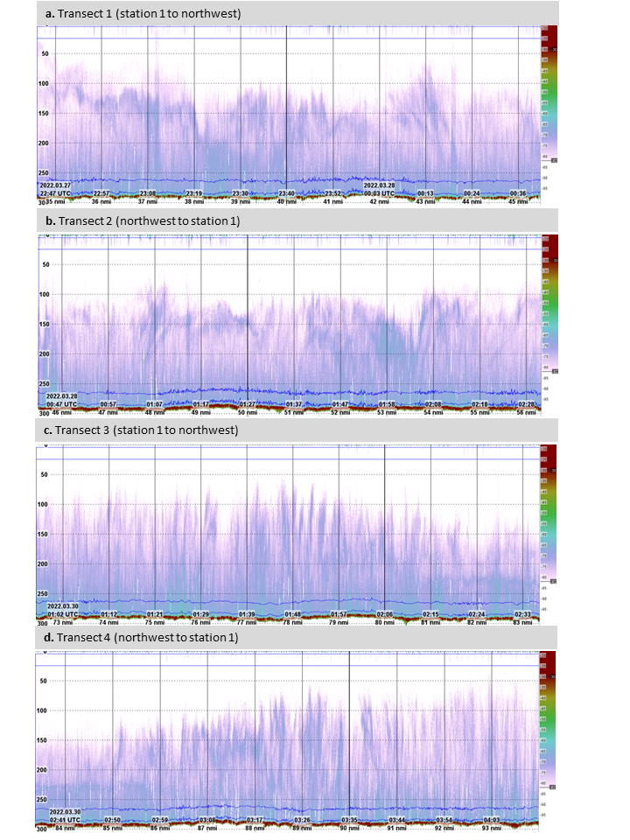The width and height of the screenshot is (630, 840).
Task: Click the '78 nmi' distance label
Action: (x=292, y=622)
